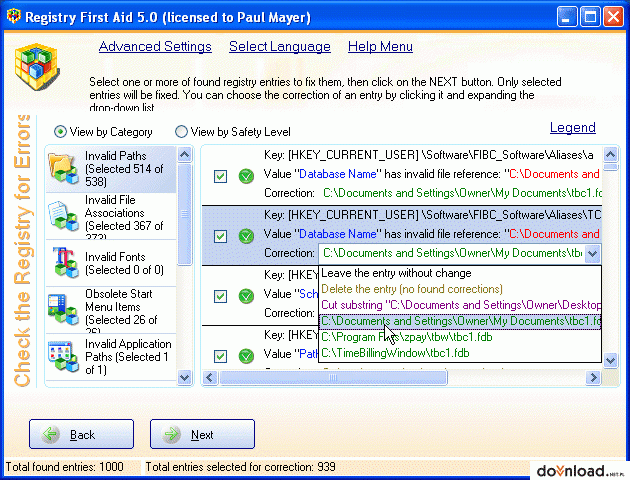This screenshot has height=480, width=630.
Task: Choose the "Cut substring" correction option
Action: point(460,305)
